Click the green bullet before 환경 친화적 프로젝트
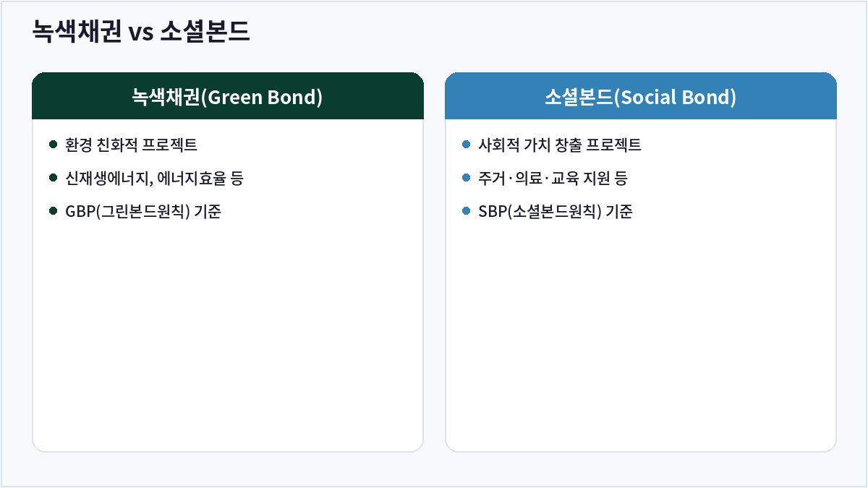868x488 pixels. [x=53, y=145]
